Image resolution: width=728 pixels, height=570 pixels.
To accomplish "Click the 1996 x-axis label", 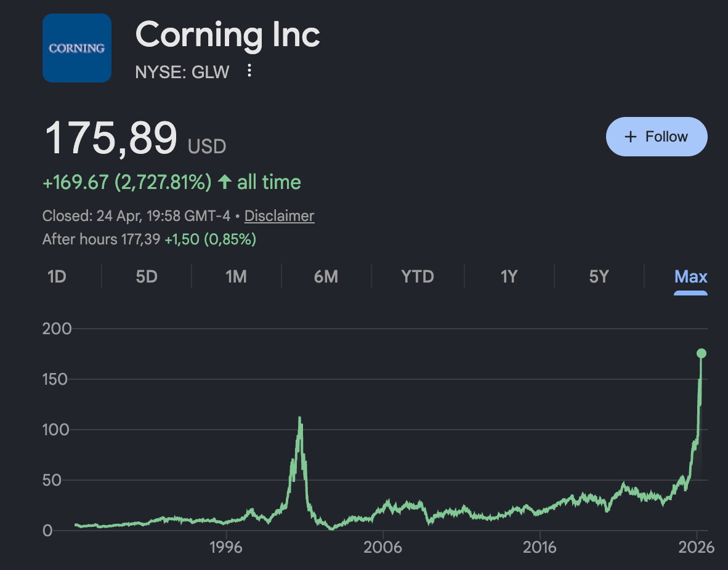I will pyautogui.click(x=225, y=547).
